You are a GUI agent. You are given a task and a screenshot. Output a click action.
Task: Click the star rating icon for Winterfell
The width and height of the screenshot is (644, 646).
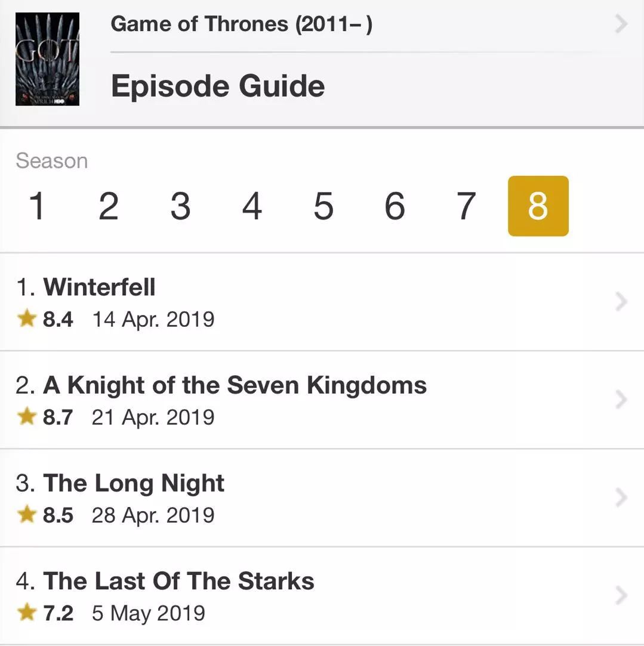click(x=27, y=319)
